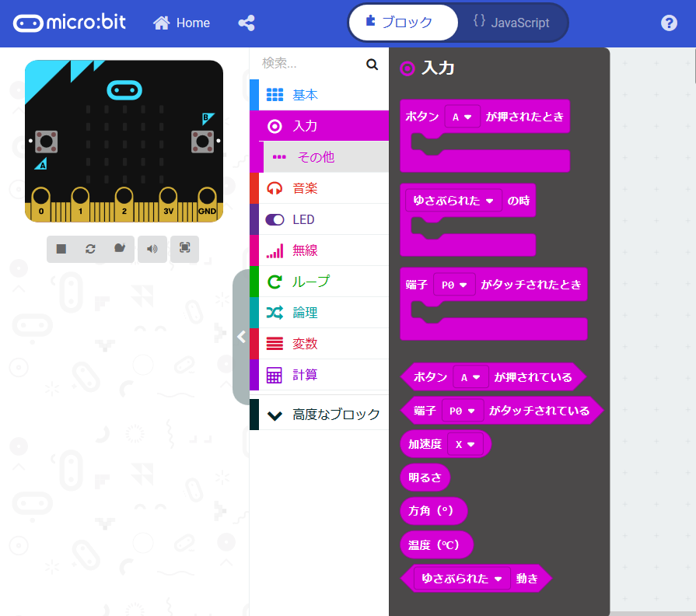Click the search magnifier icon
Screen dimensions: 696x616
(372, 65)
